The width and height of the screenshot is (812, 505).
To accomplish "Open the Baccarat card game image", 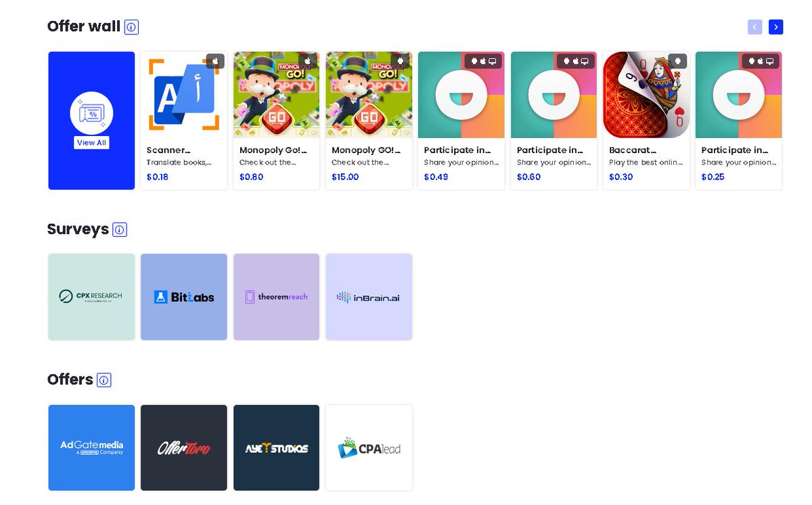I will coord(646,95).
